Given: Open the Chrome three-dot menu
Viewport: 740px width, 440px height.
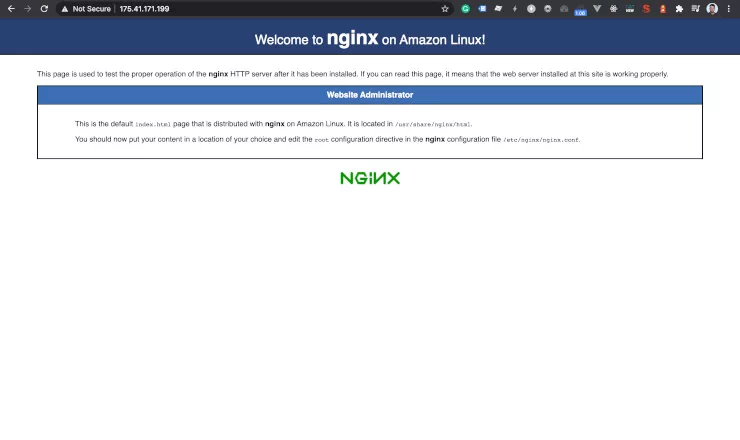Looking at the screenshot, I should point(729,8).
